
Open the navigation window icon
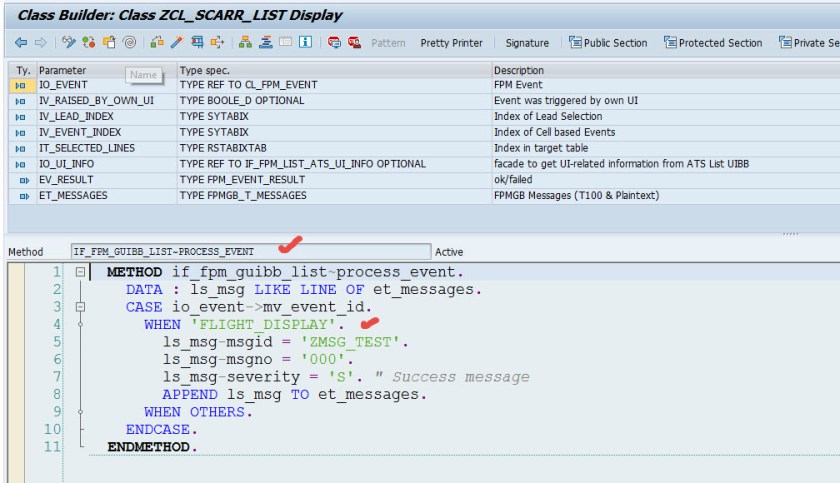coord(266,42)
